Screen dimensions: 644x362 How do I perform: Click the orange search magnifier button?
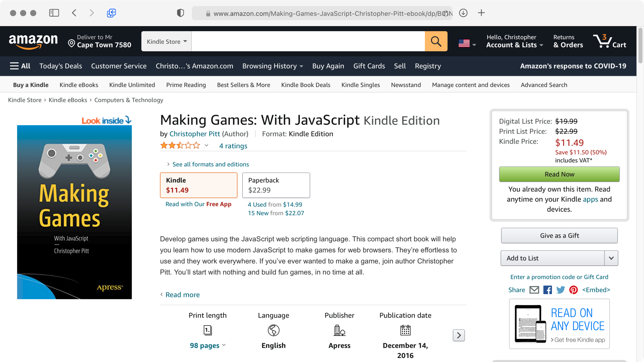coord(436,41)
